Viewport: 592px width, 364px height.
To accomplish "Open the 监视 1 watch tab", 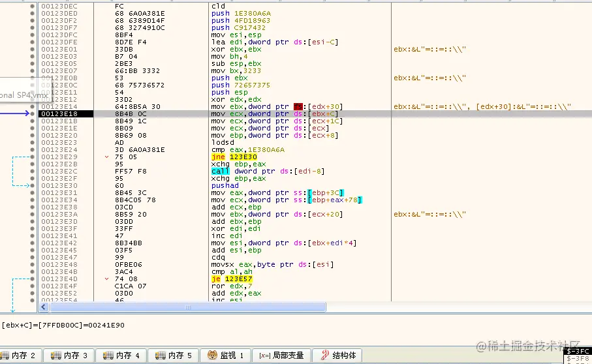I will (226, 356).
